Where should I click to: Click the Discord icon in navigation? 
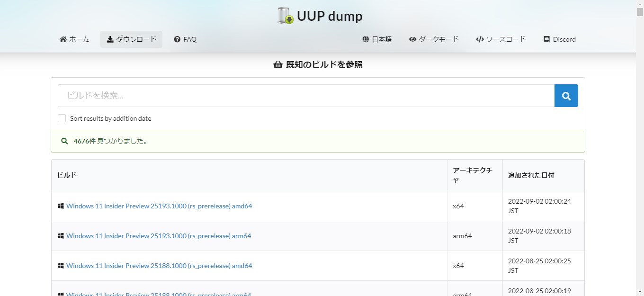coord(546,39)
